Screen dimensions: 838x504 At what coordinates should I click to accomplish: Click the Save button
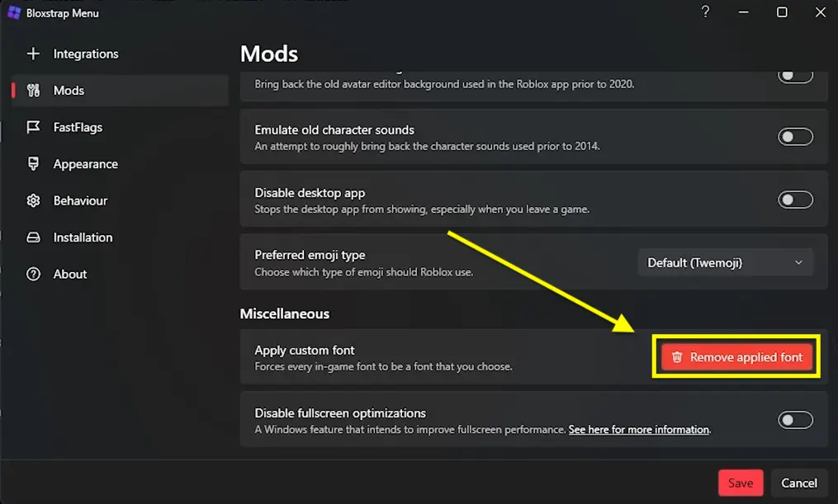pyautogui.click(x=741, y=483)
